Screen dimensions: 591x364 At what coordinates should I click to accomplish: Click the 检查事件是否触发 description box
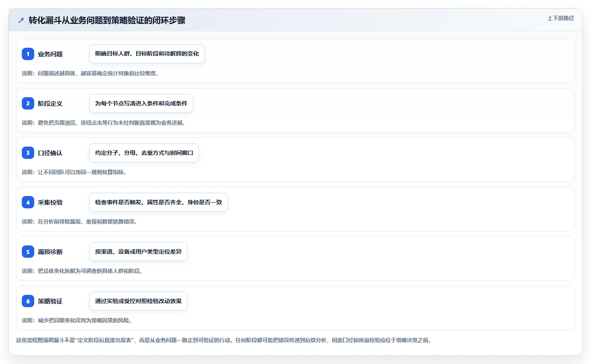point(159,202)
